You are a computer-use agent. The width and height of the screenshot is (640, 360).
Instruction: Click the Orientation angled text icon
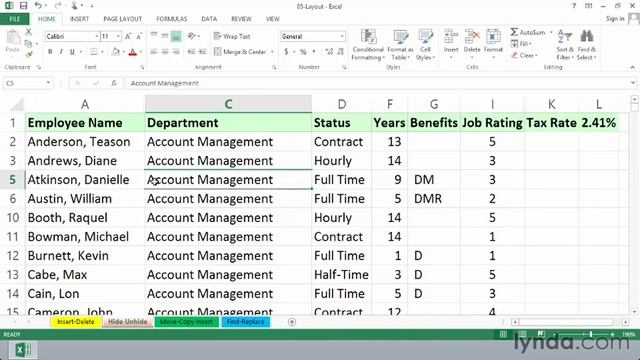[191, 36]
